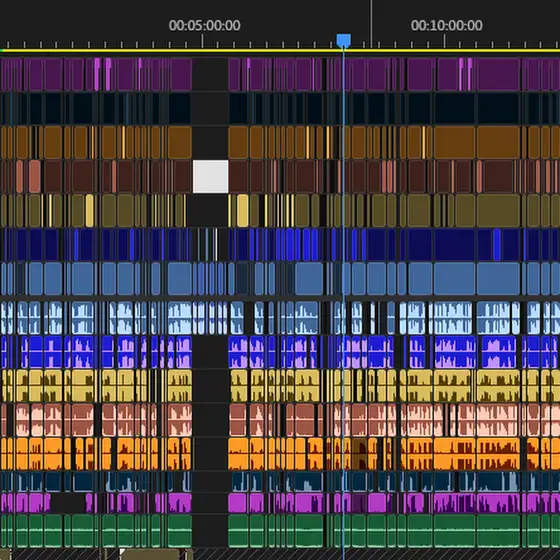Select the white highlighted clip in brown track
Screen dimensions: 560x560
click(x=211, y=176)
